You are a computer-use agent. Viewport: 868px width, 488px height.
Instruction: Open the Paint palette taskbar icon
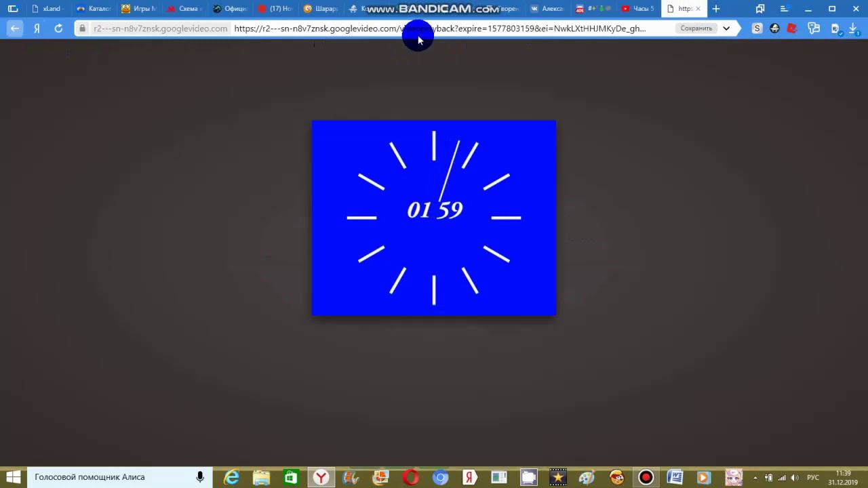(587, 477)
